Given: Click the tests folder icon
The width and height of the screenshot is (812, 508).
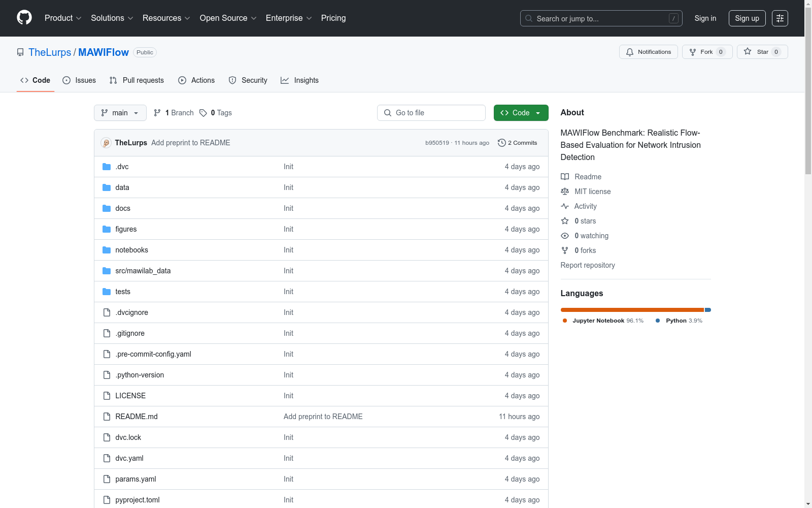Looking at the screenshot, I should 107,292.
